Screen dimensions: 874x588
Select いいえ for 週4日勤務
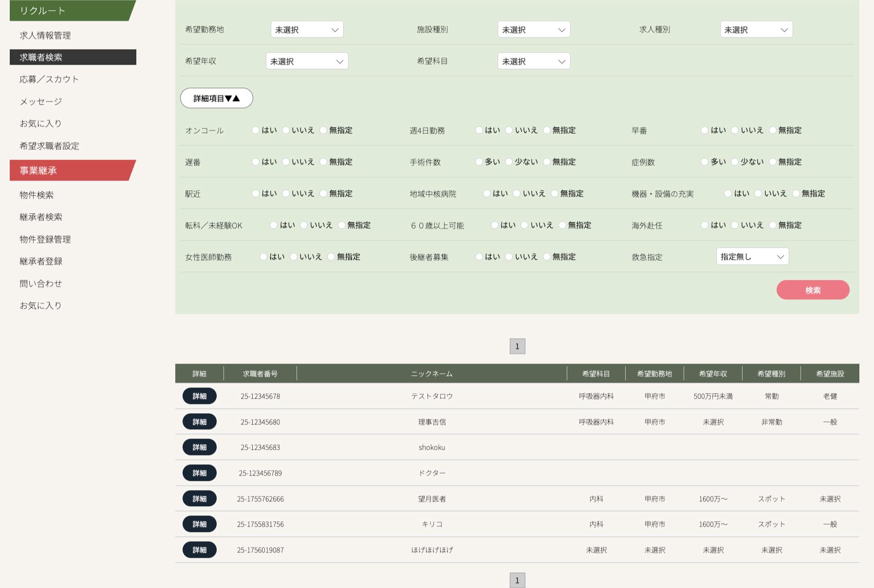coord(509,130)
